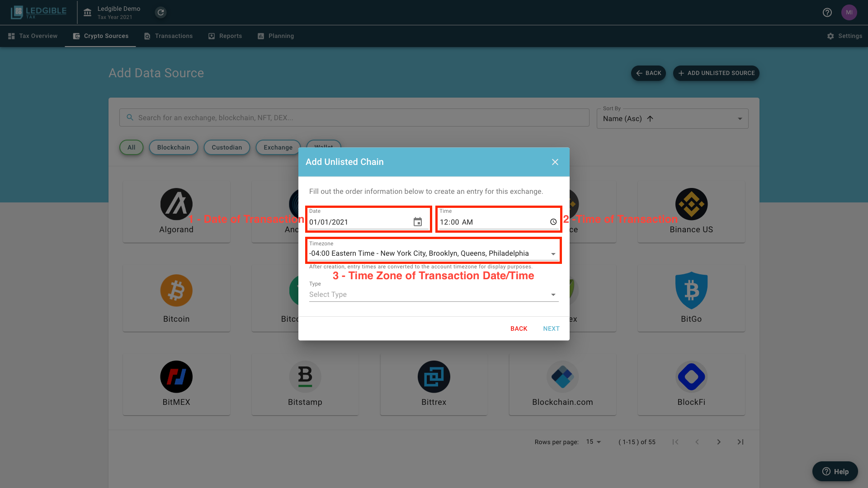
Task: Click the "(1-15) of 55" pagination text
Action: pos(637,442)
